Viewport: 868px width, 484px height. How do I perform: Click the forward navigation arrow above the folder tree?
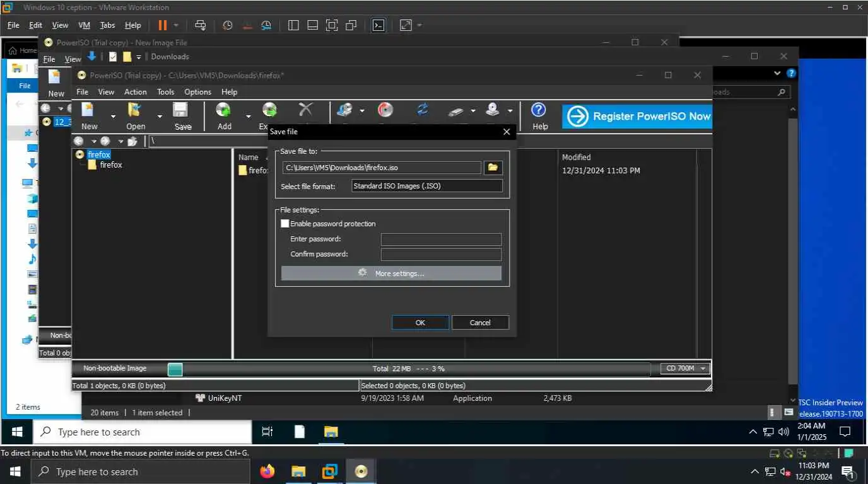tap(105, 141)
